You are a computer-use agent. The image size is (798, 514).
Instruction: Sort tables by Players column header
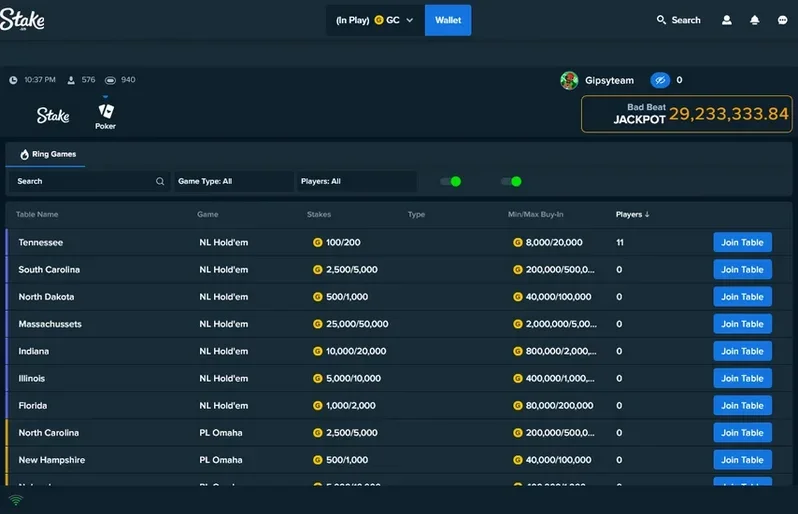(x=632, y=214)
